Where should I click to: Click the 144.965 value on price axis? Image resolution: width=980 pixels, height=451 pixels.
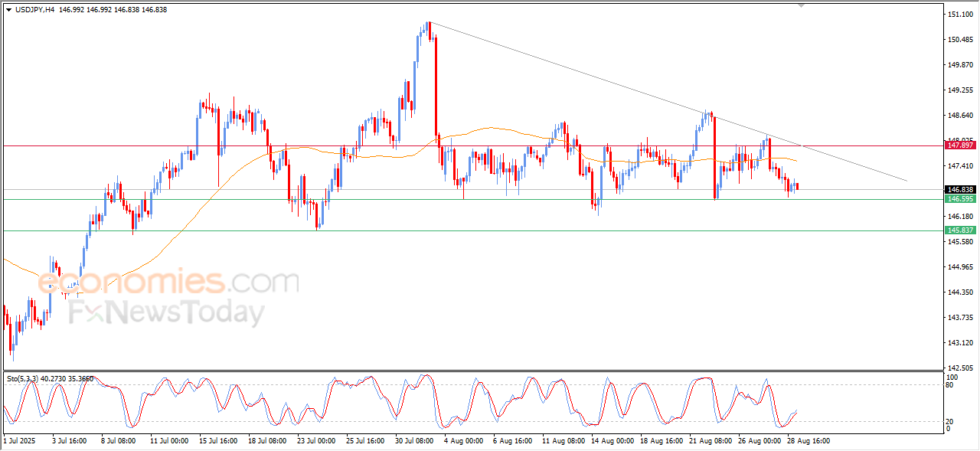pyautogui.click(x=960, y=267)
